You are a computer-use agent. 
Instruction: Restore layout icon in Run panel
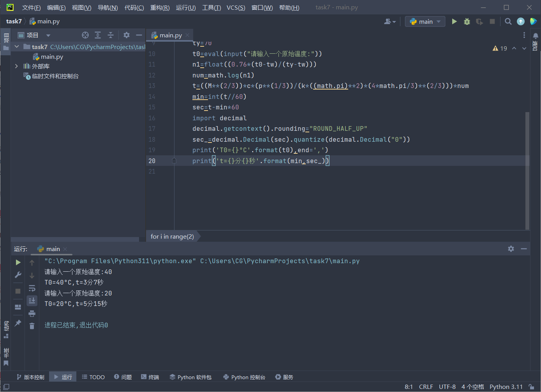pos(18,307)
